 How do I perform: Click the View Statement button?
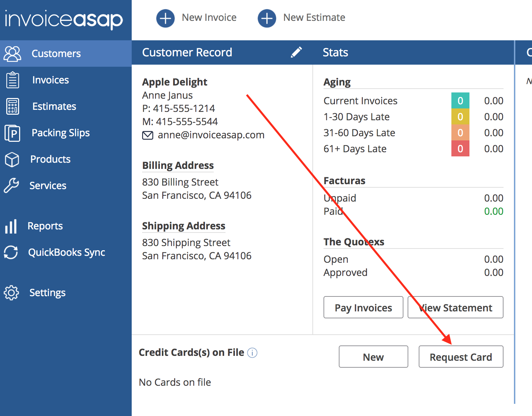click(456, 307)
